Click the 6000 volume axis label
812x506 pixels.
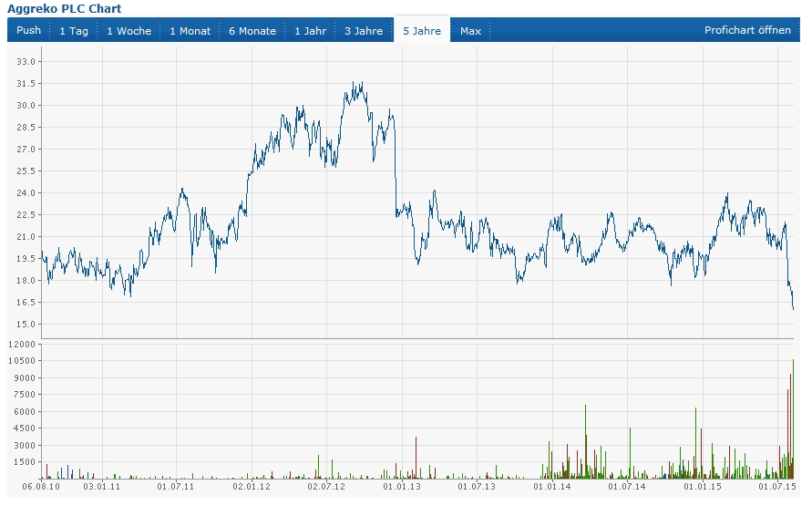pyautogui.click(x=25, y=412)
